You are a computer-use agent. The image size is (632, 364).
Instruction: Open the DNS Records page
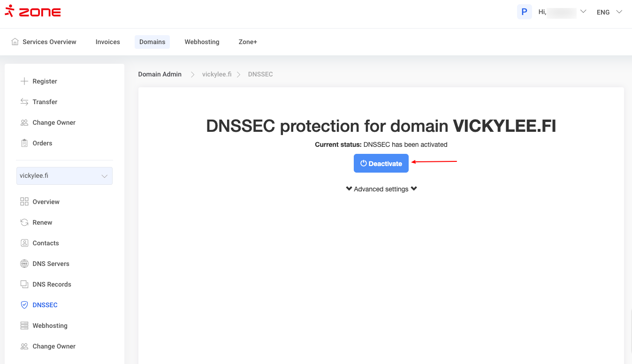coord(52,284)
